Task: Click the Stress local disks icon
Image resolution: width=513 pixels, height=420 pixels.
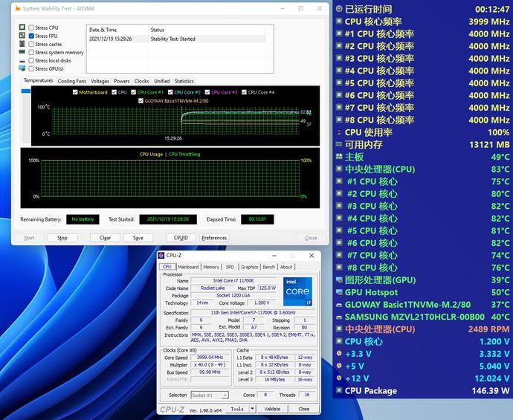Action: (22, 60)
